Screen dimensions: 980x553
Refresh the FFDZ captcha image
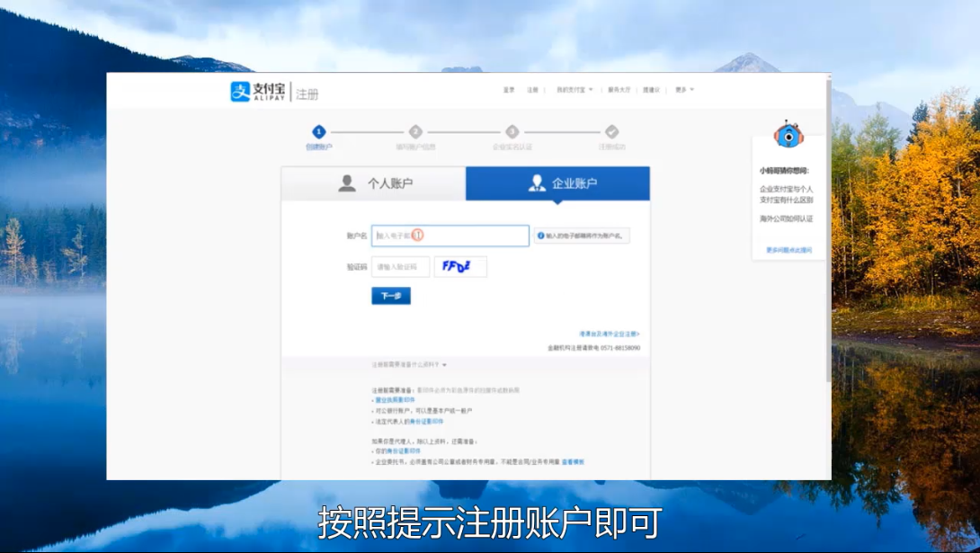(x=459, y=266)
